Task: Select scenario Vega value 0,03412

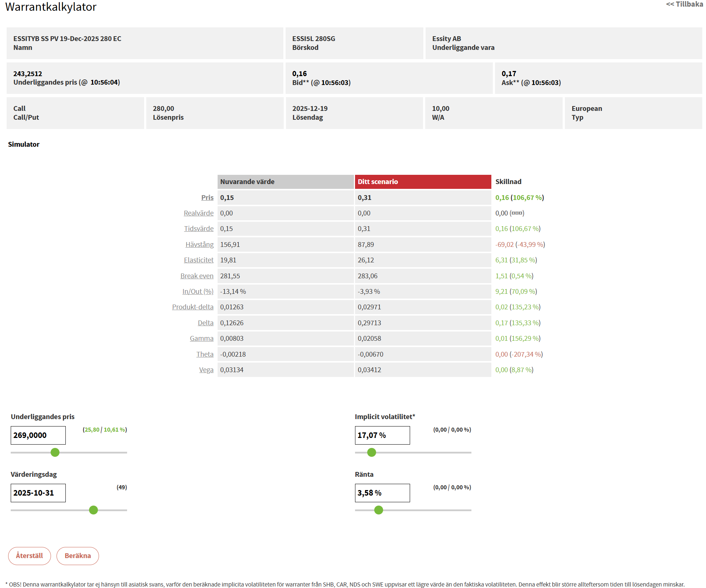Action: pos(369,370)
